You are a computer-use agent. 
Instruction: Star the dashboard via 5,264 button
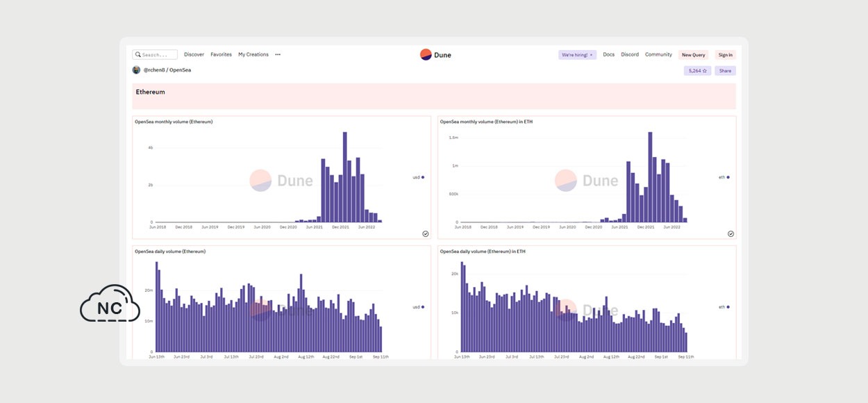[x=697, y=71]
